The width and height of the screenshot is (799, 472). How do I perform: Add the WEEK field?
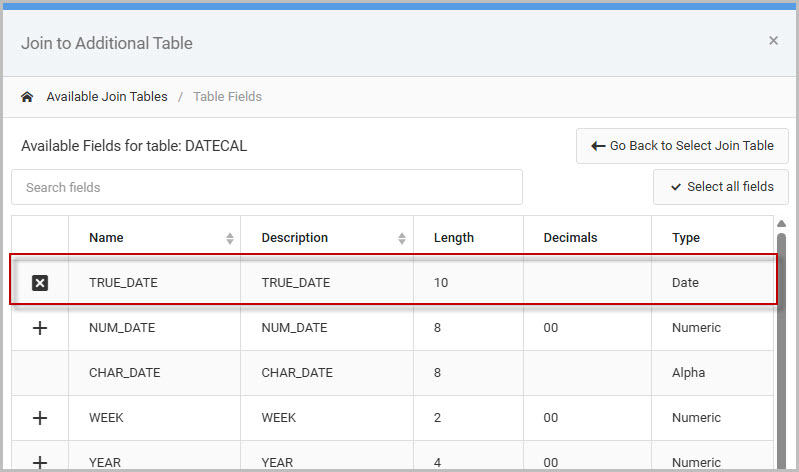40,418
